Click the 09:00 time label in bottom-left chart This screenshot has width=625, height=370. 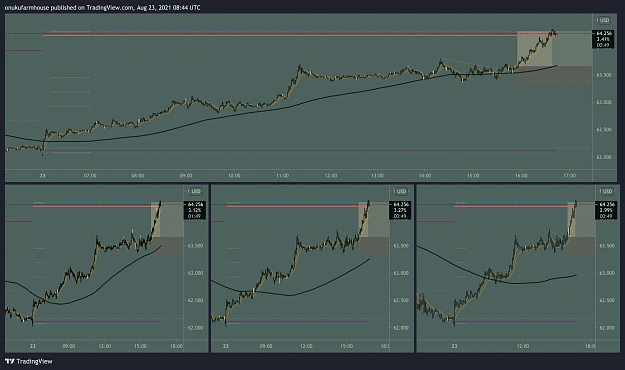click(69, 346)
